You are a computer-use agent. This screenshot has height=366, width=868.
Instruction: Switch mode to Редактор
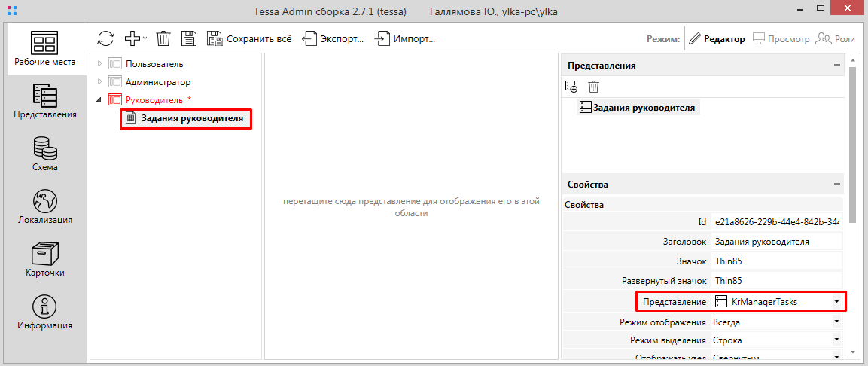[x=717, y=39]
